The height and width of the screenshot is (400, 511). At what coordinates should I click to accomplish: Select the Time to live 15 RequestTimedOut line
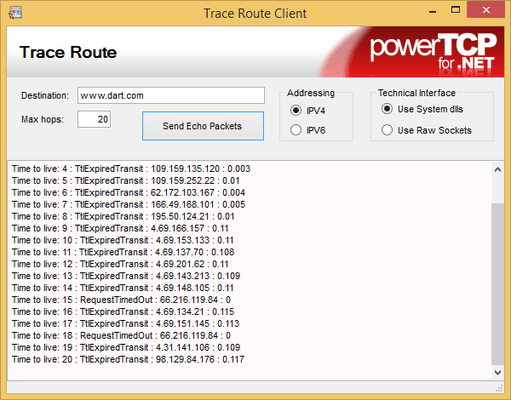(121, 300)
